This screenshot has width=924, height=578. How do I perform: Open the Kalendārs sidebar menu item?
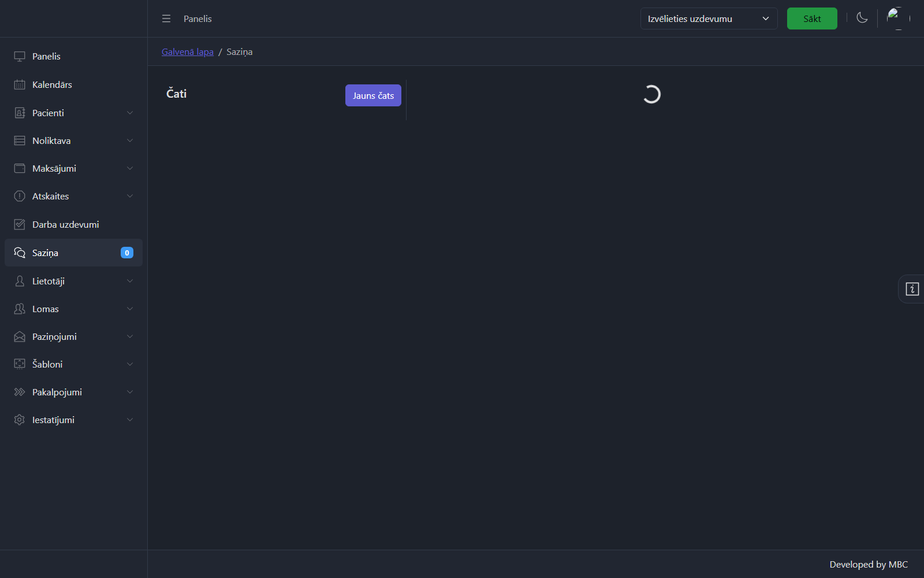[73, 84]
